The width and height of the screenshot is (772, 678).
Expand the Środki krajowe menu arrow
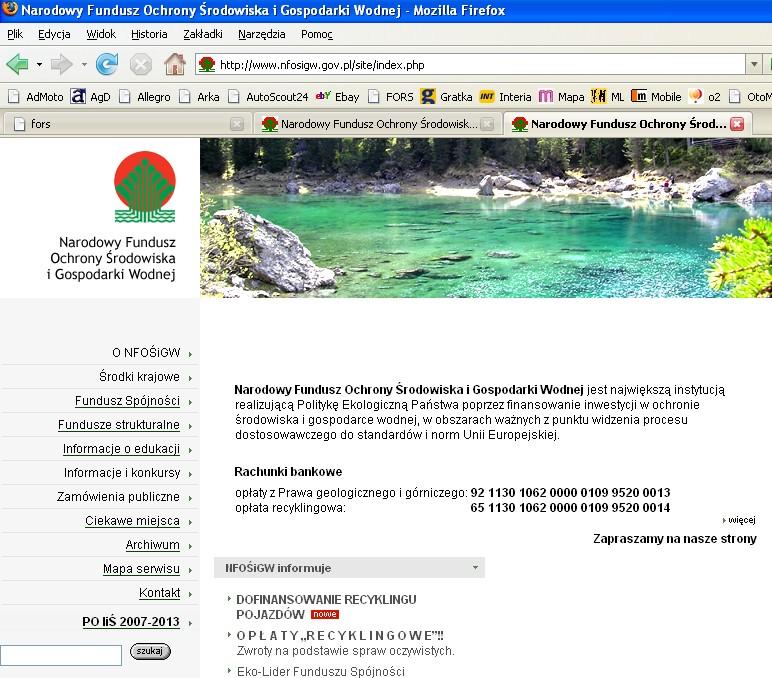coord(190,378)
